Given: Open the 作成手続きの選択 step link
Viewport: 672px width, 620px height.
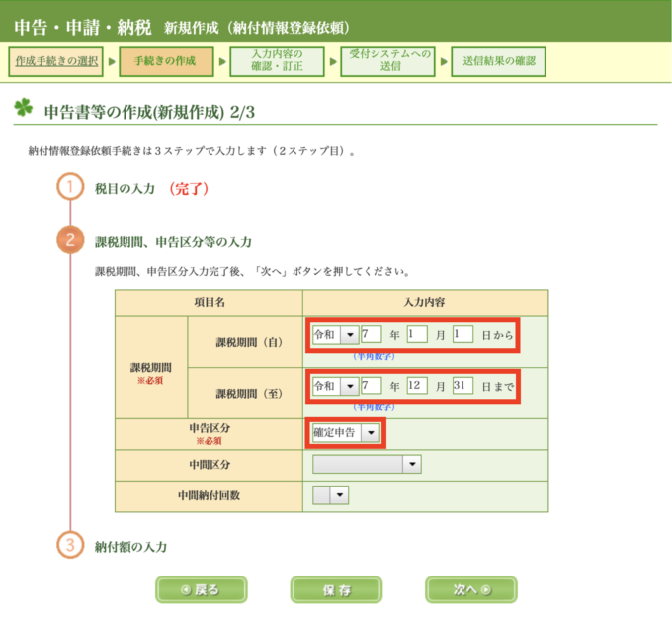Looking at the screenshot, I should (x=56, y=61).
